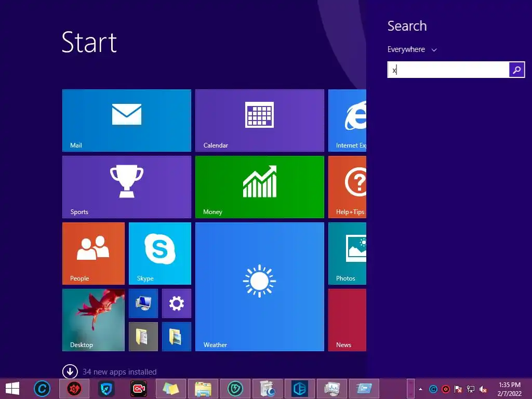Open the system monitor taskbar icon

pyautogui.click(x=332, y=389)
